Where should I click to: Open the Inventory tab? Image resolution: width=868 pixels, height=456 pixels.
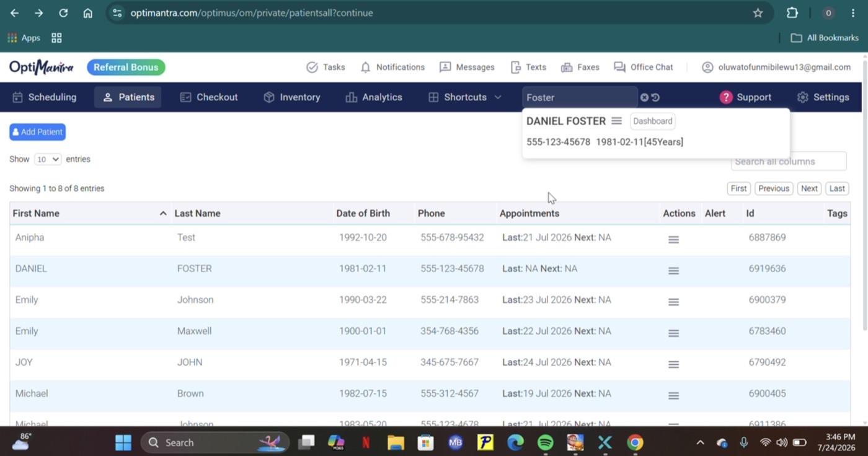[x=292, y=97]
